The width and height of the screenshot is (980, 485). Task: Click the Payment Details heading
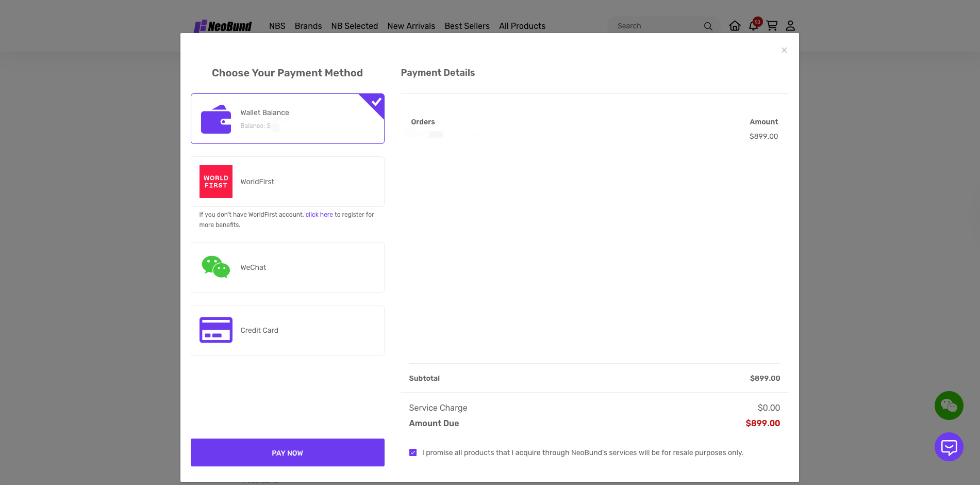pos(438,73)
